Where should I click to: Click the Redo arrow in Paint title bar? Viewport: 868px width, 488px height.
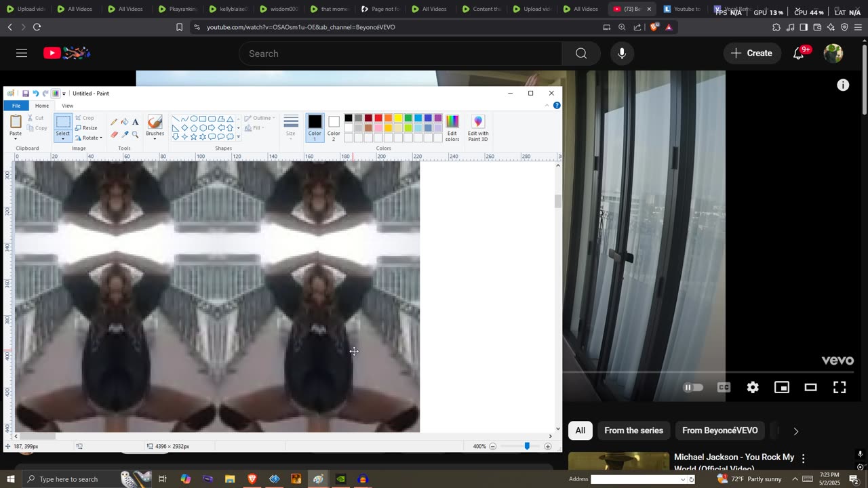(x=45, y=94)
